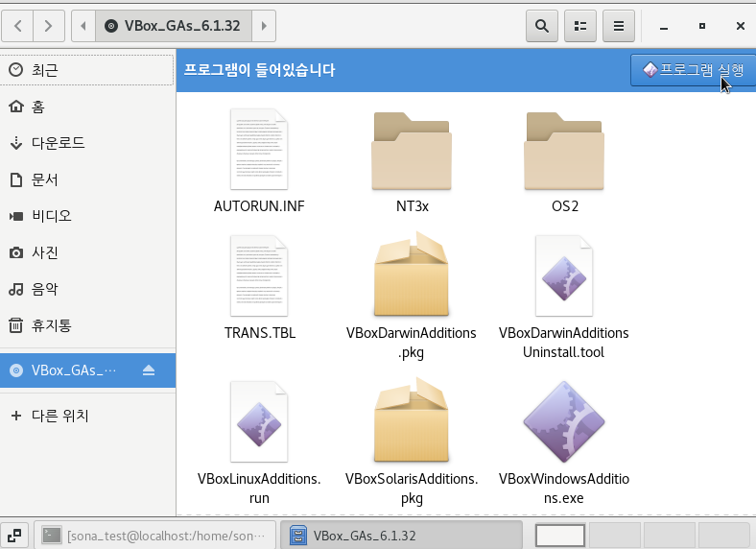Image resolution: width=756 pixels, height=549 pixels.
Task: Open 비디오 (Videos) in sidebar
Action: pos(87,216)
